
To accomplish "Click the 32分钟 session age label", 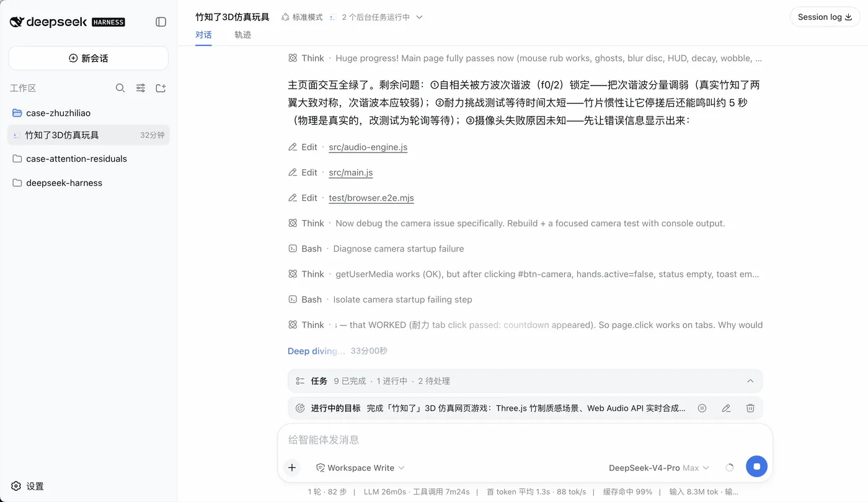I will click(153, 135).
